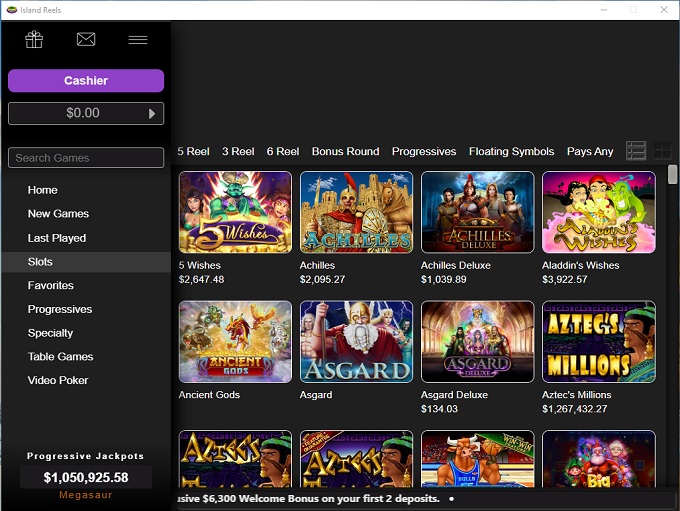The width and height of the screenshot is (680, 511).
Task: Click the $3,922.57 jackpot amount
Action: click(x=565, y=279)
